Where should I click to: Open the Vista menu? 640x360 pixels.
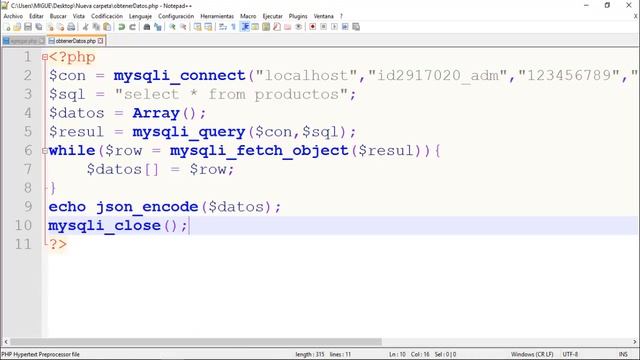(79, 16)
